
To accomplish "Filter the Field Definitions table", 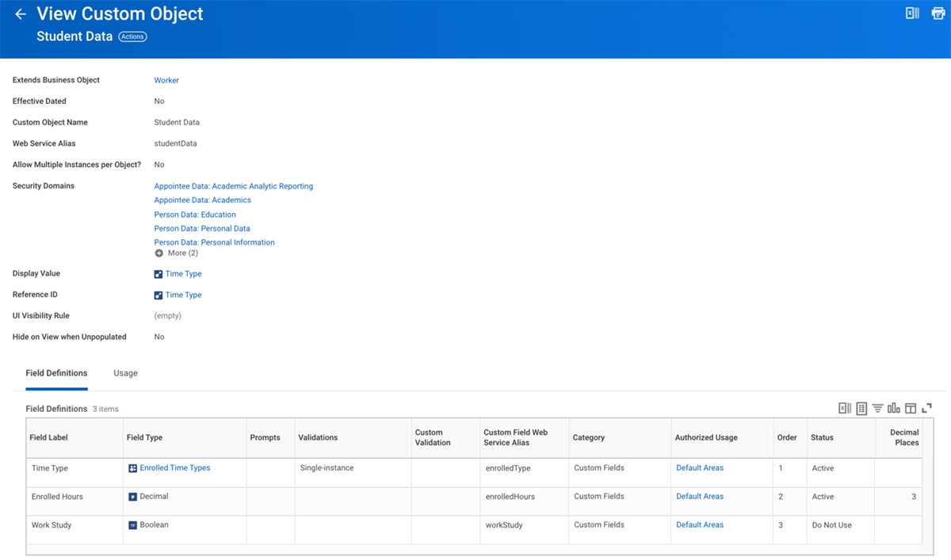I will [877, 408].
